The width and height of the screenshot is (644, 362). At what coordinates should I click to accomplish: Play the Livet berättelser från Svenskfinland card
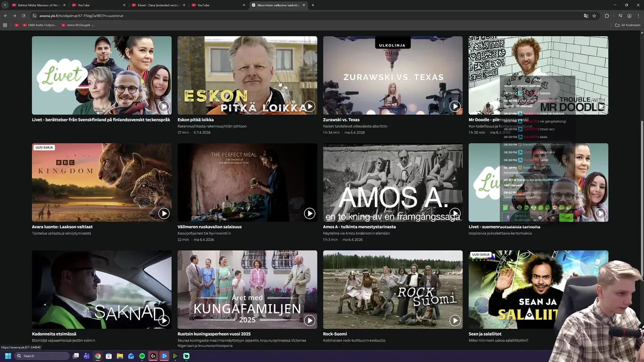pyautogui.click(x=164, y=106)
